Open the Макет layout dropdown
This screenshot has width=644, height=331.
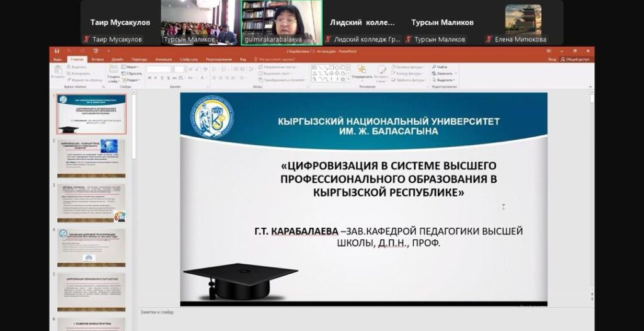point(130,67)
